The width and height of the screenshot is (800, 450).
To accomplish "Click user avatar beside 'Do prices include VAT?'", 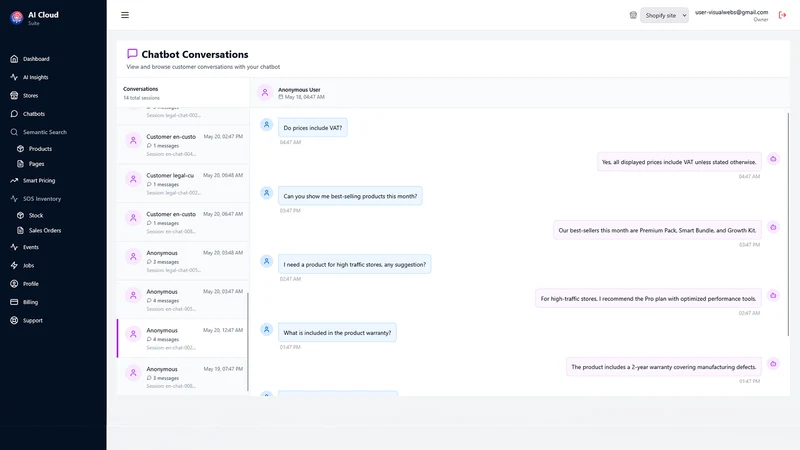I will coord(266,124).
